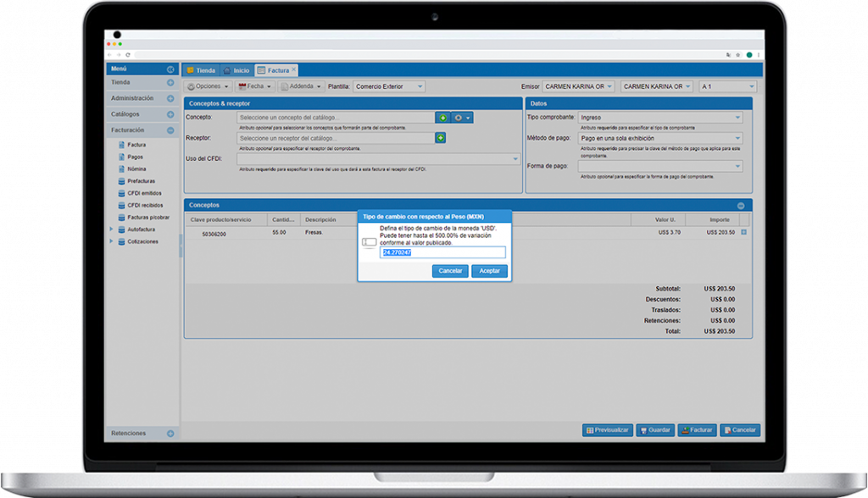Click the Previsualizar button
Viewport: 868px width, 498px height.
(608, 430)
